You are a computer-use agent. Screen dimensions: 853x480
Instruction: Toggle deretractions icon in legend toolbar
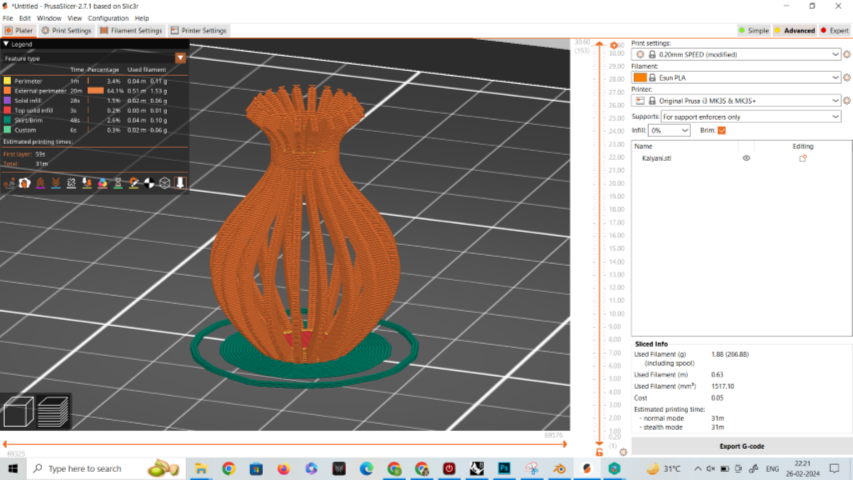[x=55, y=183]
